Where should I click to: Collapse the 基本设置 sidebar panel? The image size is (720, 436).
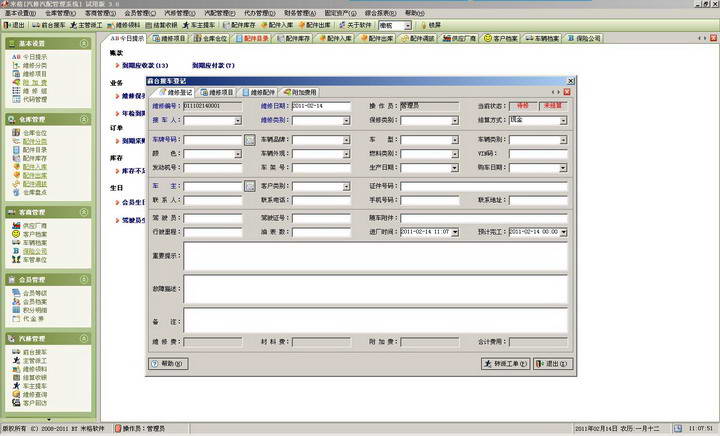click(84, 43)
